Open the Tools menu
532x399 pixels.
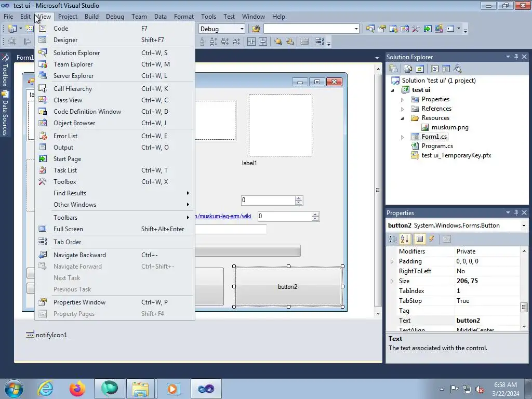coord(208,17)
